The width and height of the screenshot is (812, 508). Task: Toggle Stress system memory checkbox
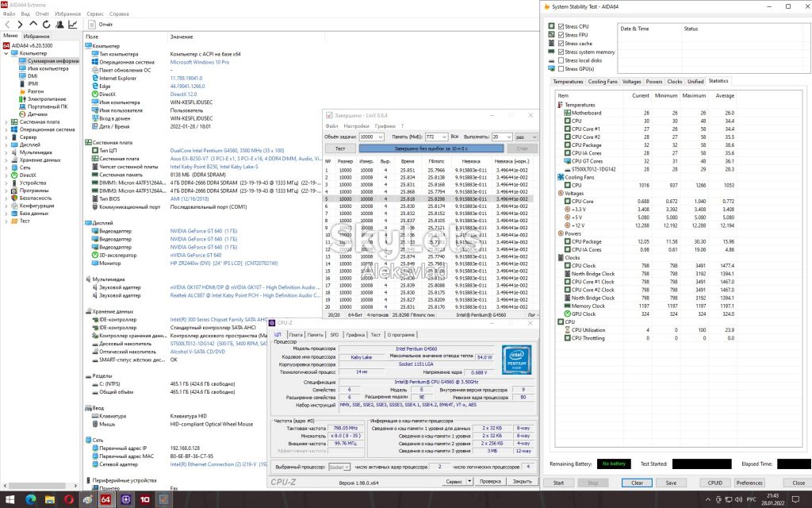[x=561, y=52]
